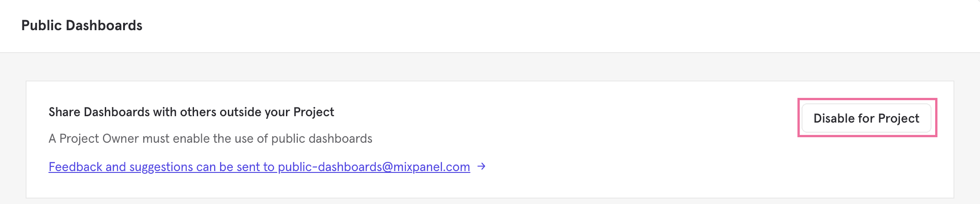Click the public-dashboards@mixpanel.com email address
The height and width of the screenshot is (204, 980).
[374, 167]
